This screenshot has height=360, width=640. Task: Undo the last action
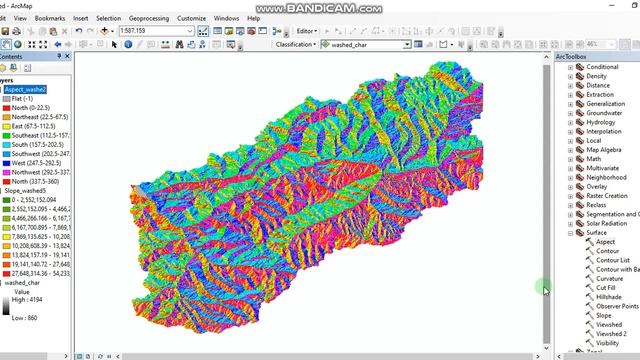(79, 31)
